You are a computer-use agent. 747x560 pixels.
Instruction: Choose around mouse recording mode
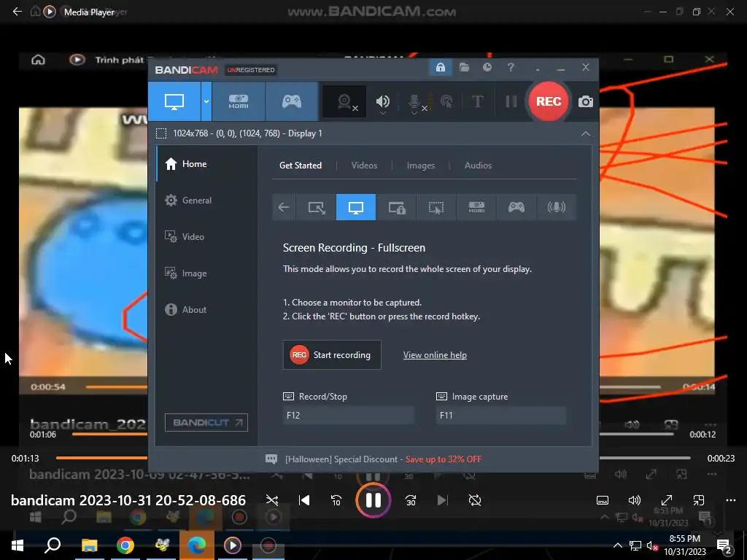coord(436,207)
